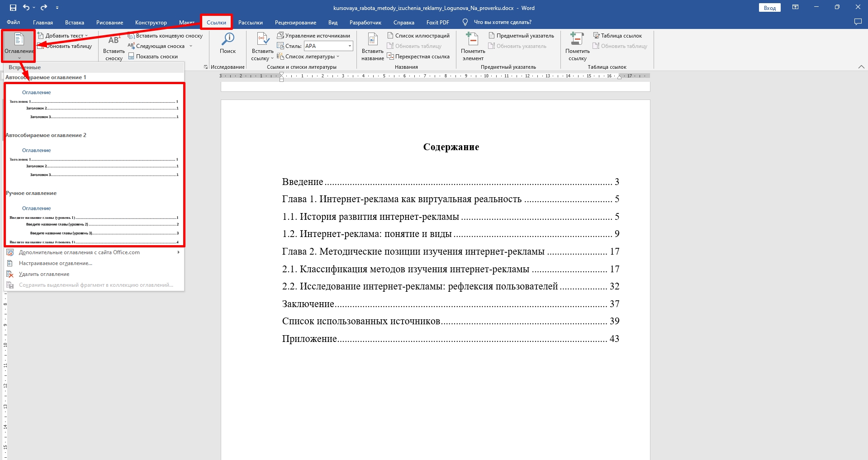The height and width of the screenshot is (460, 868).
Task: Click Таблица ссылок
Action: [x=617, y=36]
